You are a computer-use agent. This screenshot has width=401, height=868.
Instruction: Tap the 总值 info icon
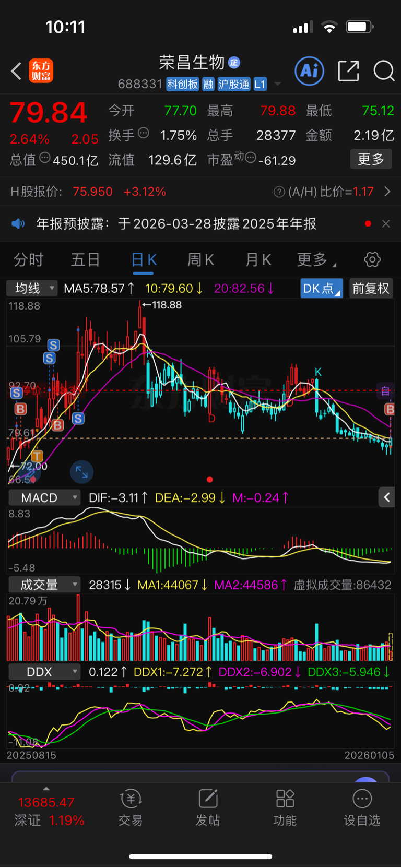45,158
